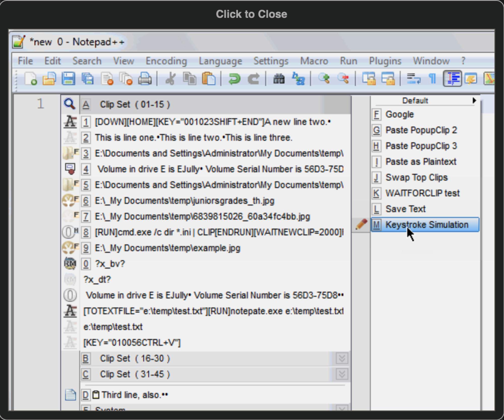Click the Paste clipboard icon
Viewport: 504px width, 420px height.
(209, 78)
